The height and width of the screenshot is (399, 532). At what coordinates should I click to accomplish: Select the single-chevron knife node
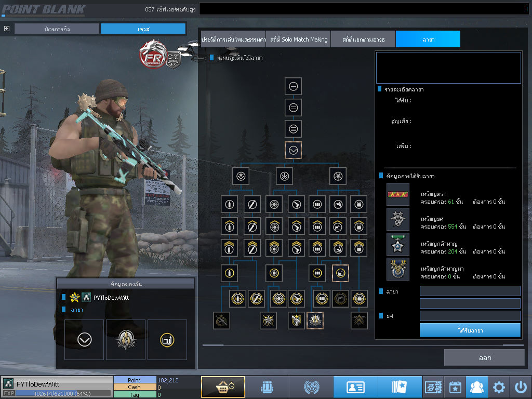[252, 226]
